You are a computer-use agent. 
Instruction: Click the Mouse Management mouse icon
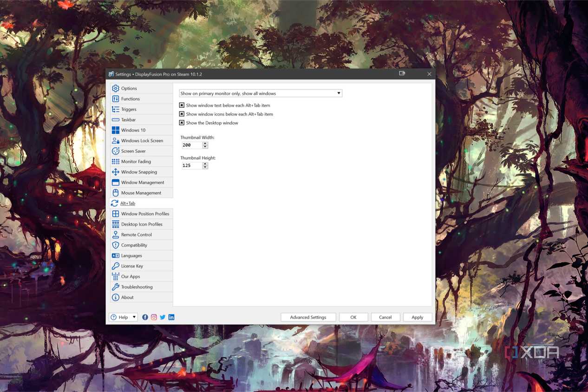116,193
